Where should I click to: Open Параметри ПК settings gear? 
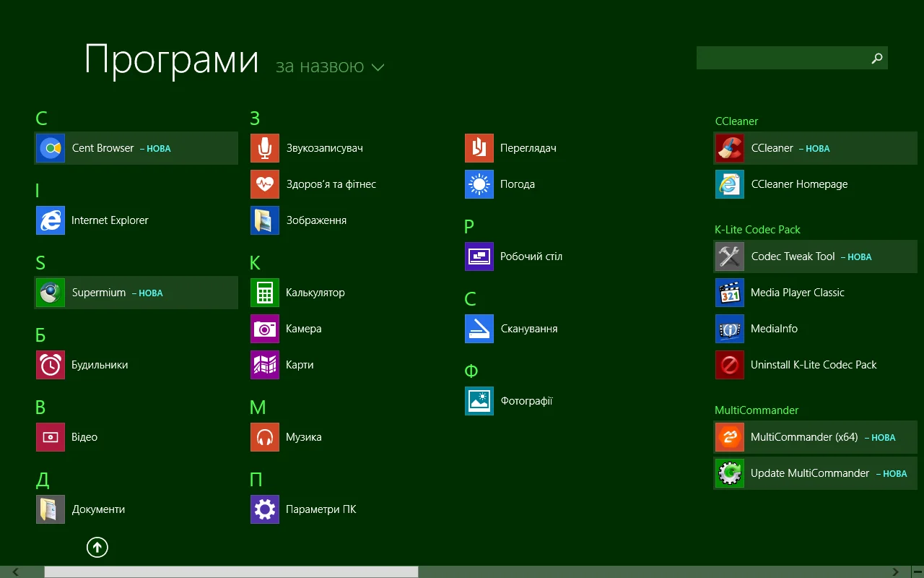265,509
